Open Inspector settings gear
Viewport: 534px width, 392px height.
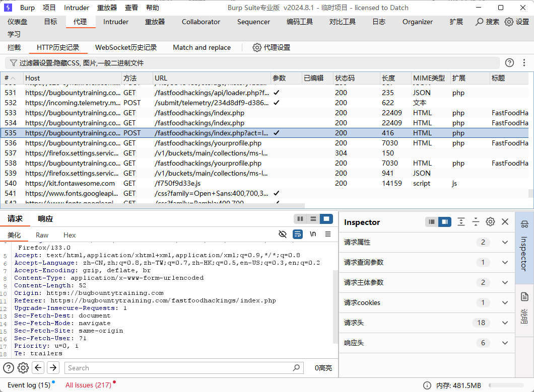pyautogui.click(x=490, y=222)
